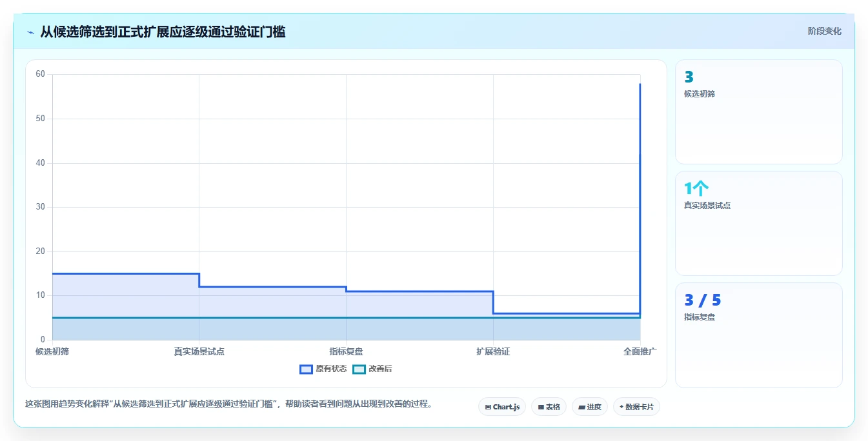Click the x-axis label 全面推广
The height and width of the screenshot is (441, 868).
tap(640, 351)
